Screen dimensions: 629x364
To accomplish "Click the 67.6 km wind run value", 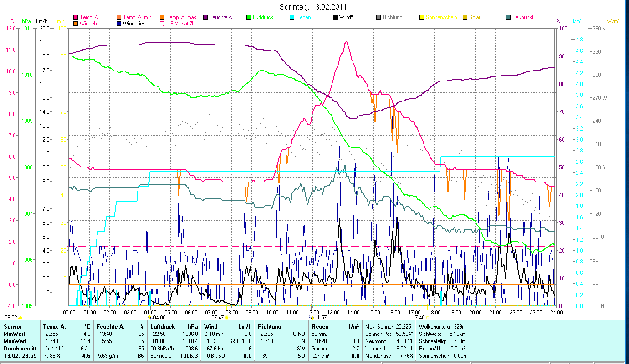I will coord(215,348).
